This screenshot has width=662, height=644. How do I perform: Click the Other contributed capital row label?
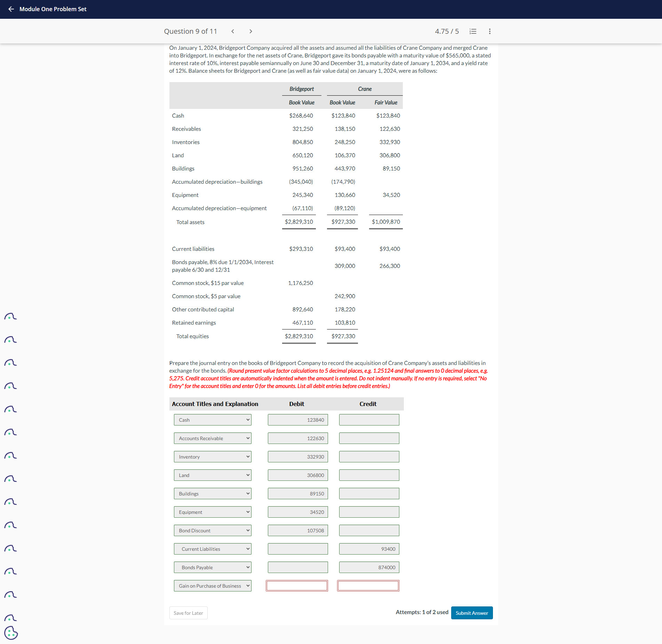coord(203,310)
